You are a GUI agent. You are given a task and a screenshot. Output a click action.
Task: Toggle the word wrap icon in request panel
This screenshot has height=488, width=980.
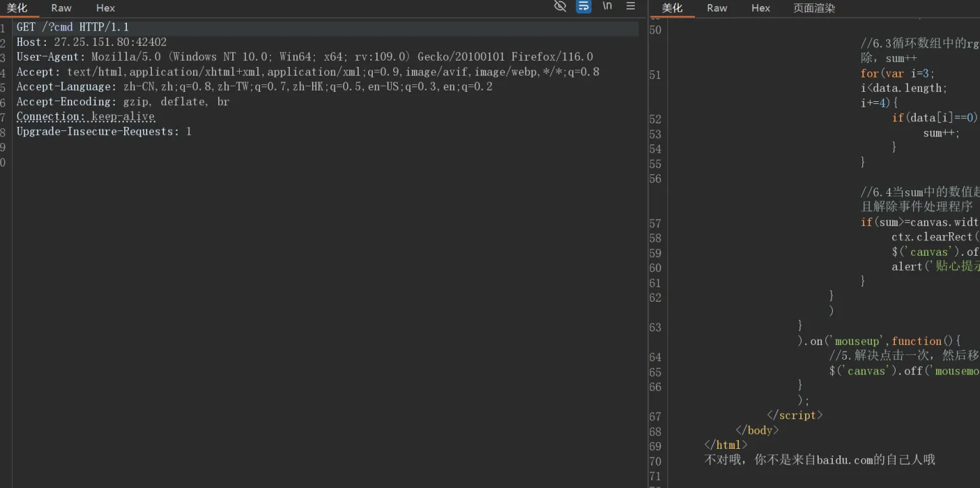(x=584, y=6)
